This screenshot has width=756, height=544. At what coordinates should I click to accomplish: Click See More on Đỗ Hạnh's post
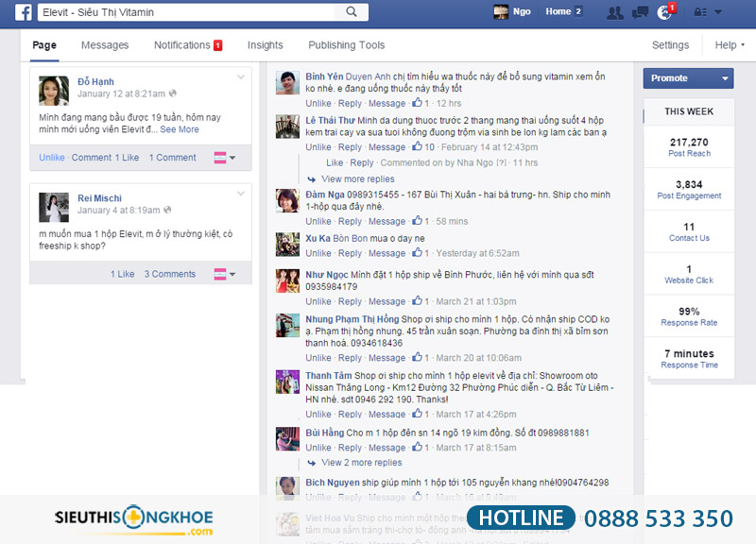180,129
